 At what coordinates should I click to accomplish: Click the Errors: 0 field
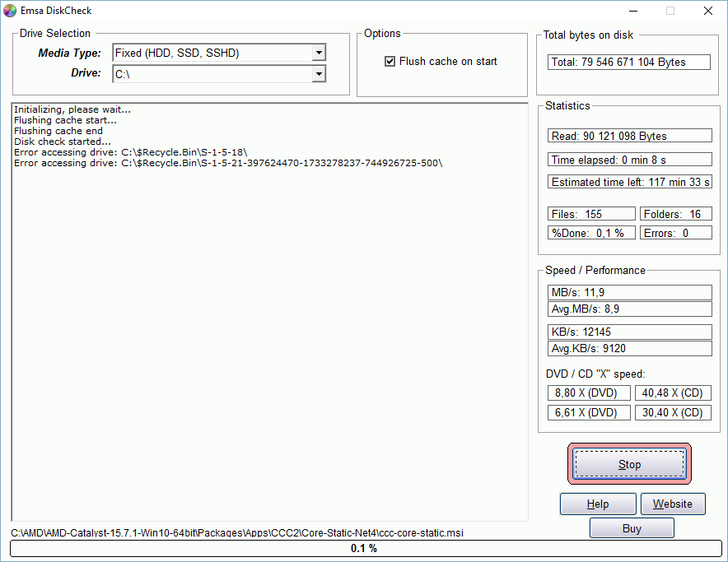click(x=675, y=233)
